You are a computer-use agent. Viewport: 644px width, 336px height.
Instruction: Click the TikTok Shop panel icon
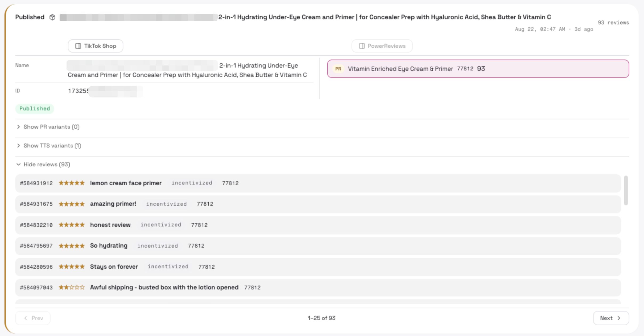pyautogui.click(x=78, y=46)
